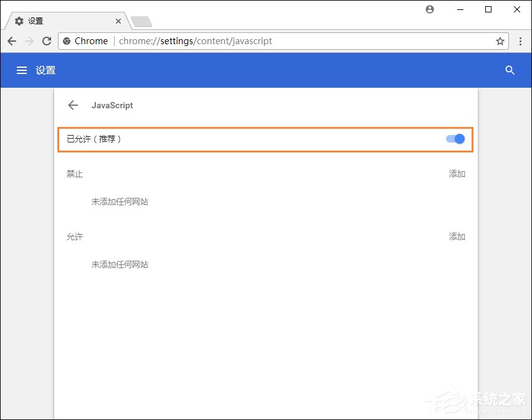The height and width of the screenshot is (420, 532).
Task: Click the forward navigation arrow
Action: [29, 41]
